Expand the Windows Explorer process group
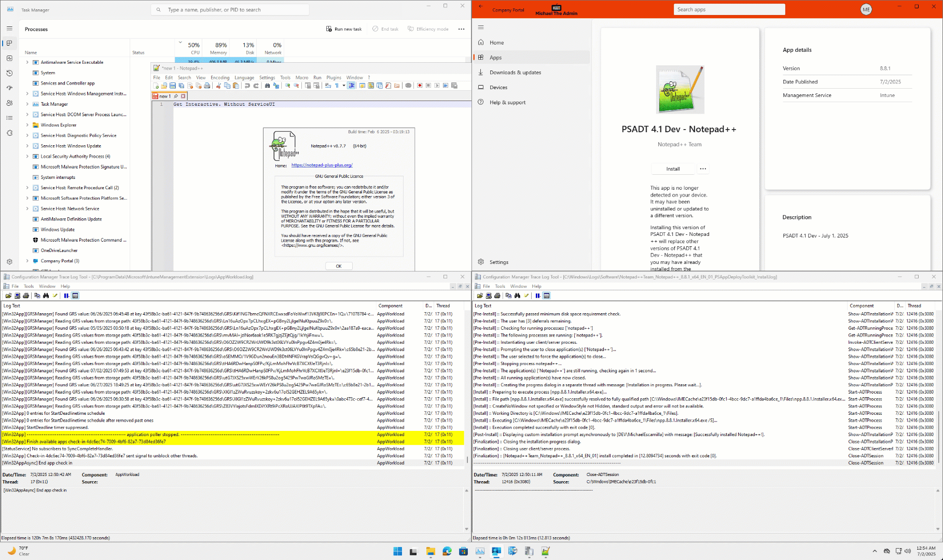The width and height of the screenshot is (943, 560). [x=27, y=125]
